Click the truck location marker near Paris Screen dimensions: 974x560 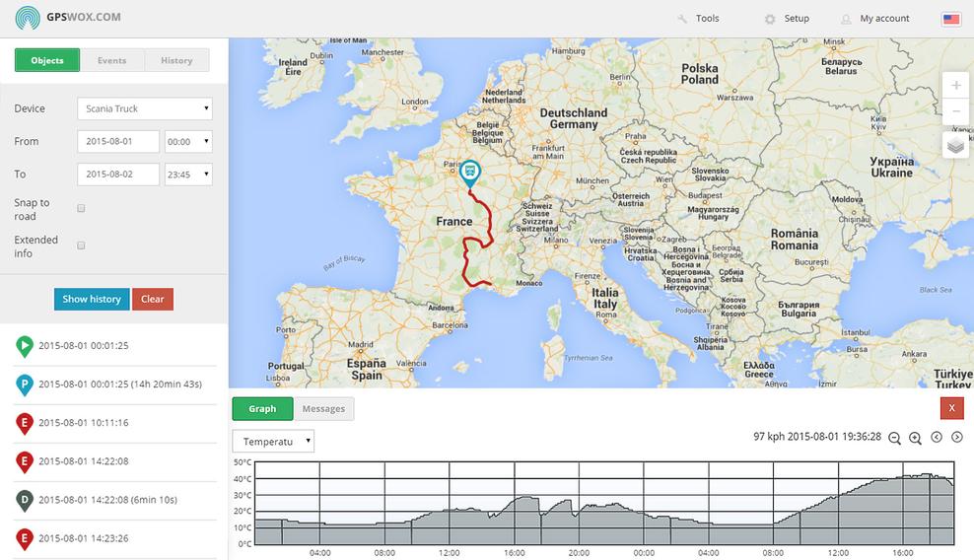click(469, 173)
